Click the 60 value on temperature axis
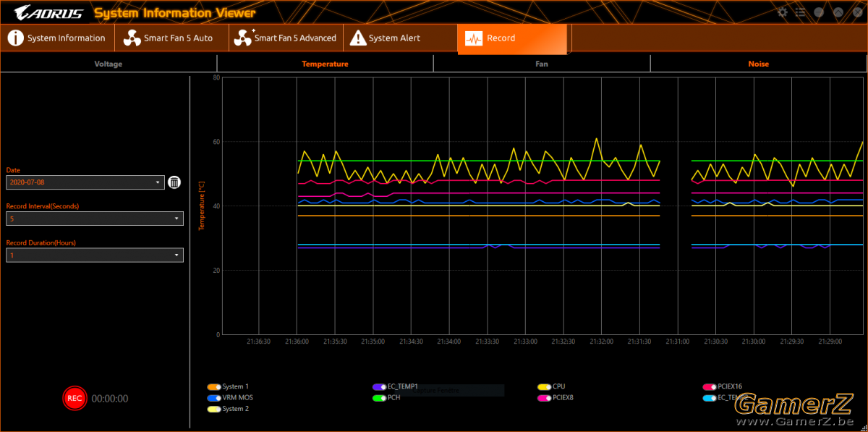This screenshot has height=432, width=868. pyautogui.click(x=216, y=142)
